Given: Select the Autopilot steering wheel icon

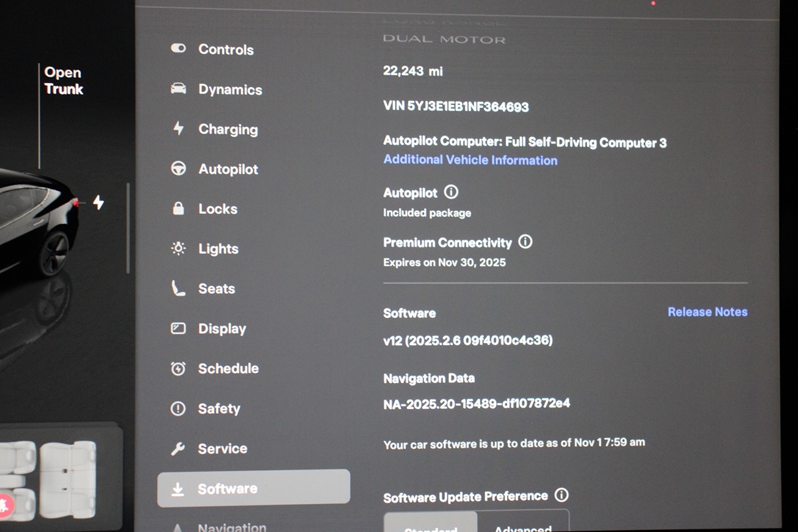Looking at the screenshot, I should click(x=178, y=169).
